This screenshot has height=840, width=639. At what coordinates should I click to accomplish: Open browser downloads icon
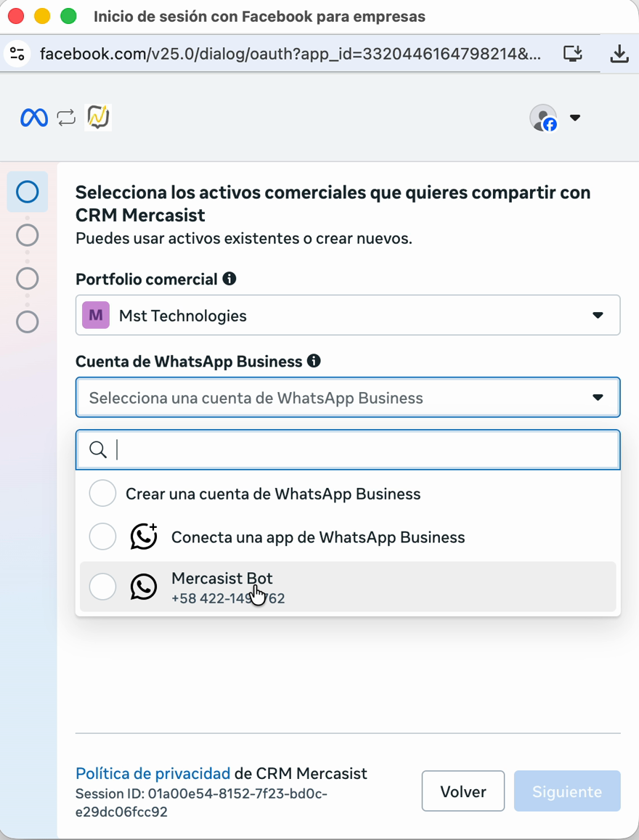coord(619,54)
